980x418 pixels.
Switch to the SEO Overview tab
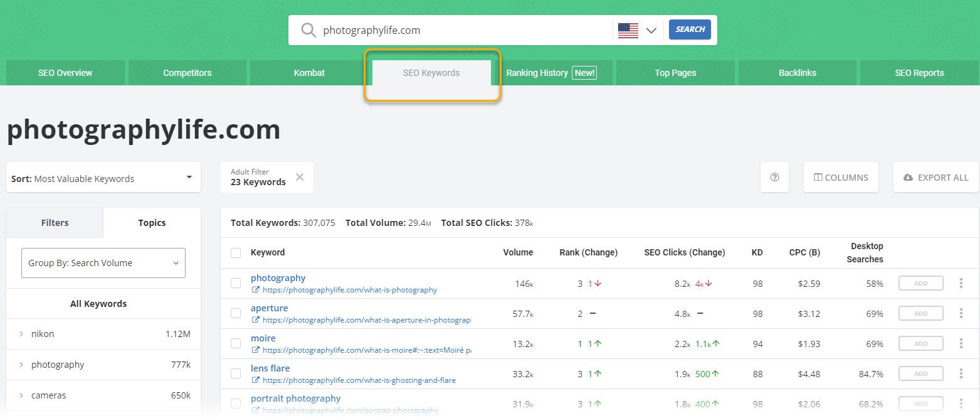[x=65, y=73]
